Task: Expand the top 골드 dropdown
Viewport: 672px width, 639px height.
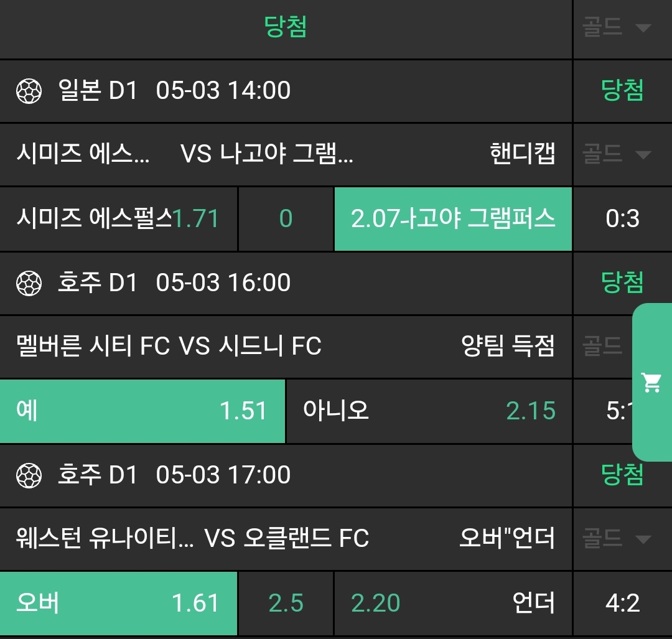Action: coord(617,28)
